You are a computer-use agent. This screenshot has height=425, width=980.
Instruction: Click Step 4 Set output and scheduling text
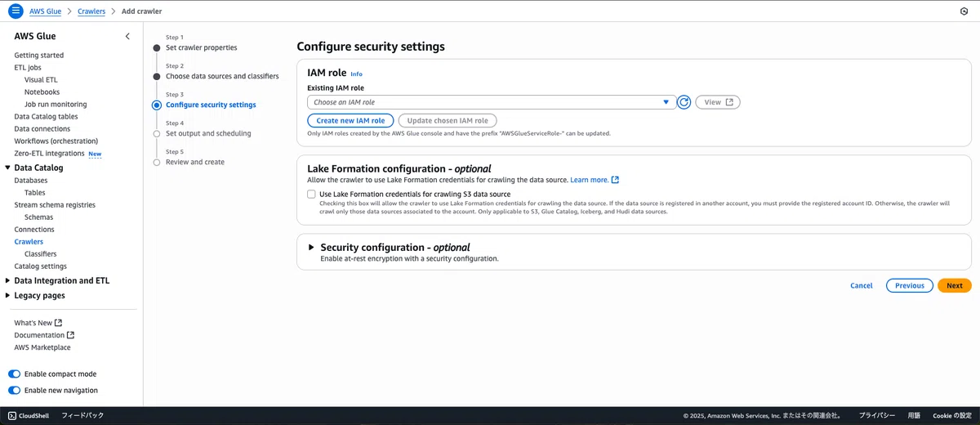(208, 133)
